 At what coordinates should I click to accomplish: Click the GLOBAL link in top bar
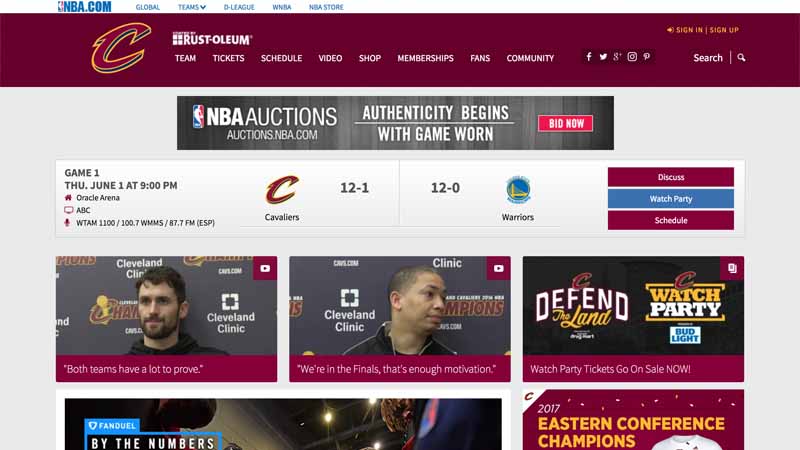click(147, 7)
